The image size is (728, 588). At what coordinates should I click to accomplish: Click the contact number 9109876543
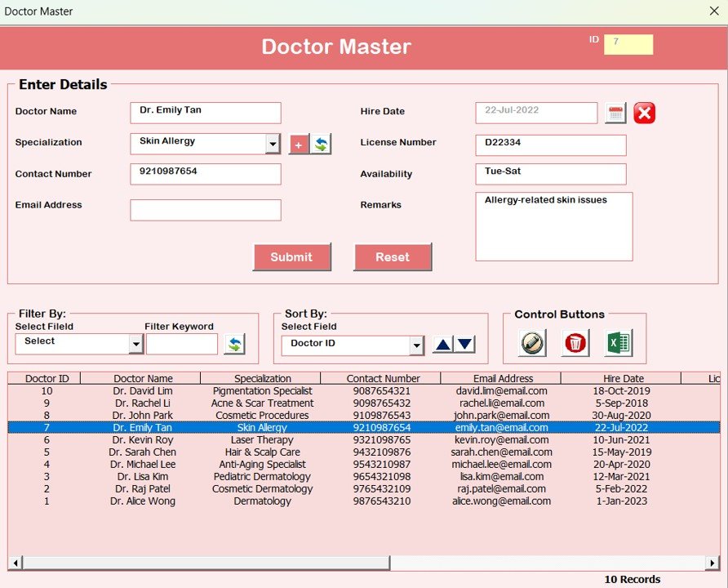pos(382,415)
